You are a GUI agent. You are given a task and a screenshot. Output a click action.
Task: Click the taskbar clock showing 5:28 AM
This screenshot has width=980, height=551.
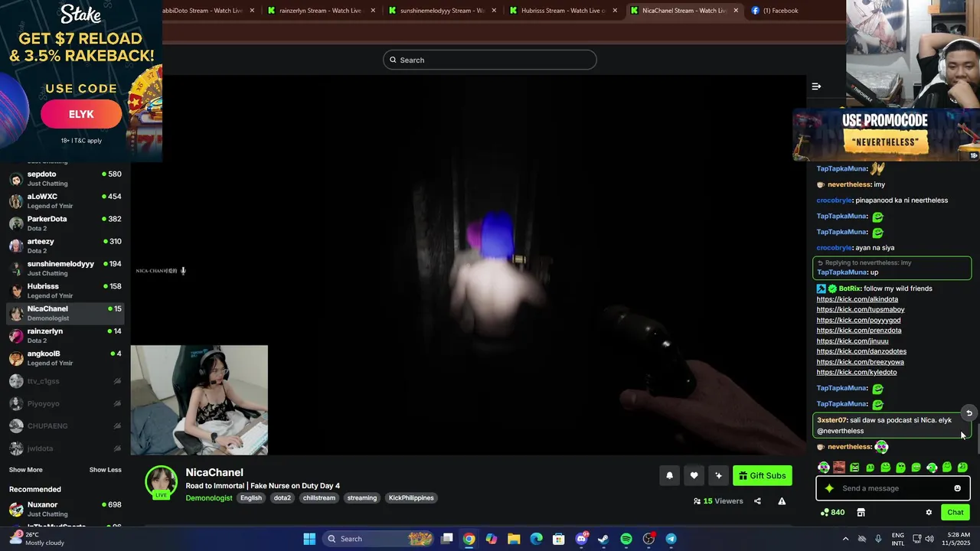pyautogui.click(x=959, y=539)
